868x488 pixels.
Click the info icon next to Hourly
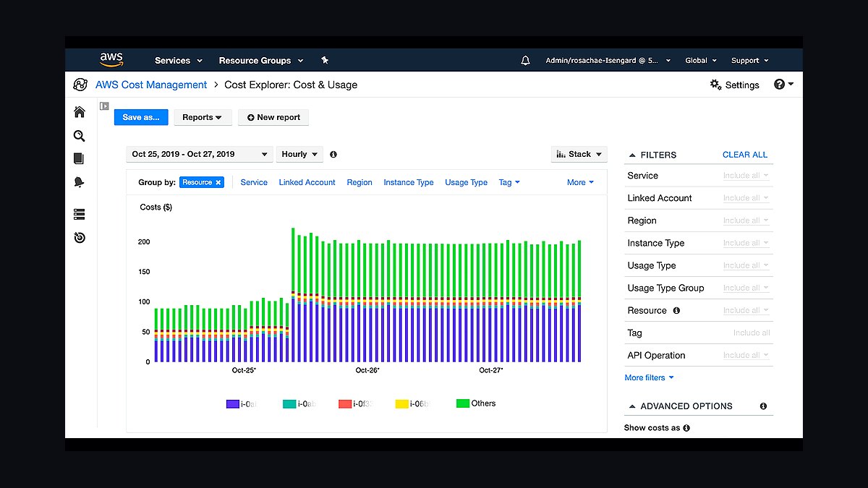(x=333, y=154)
